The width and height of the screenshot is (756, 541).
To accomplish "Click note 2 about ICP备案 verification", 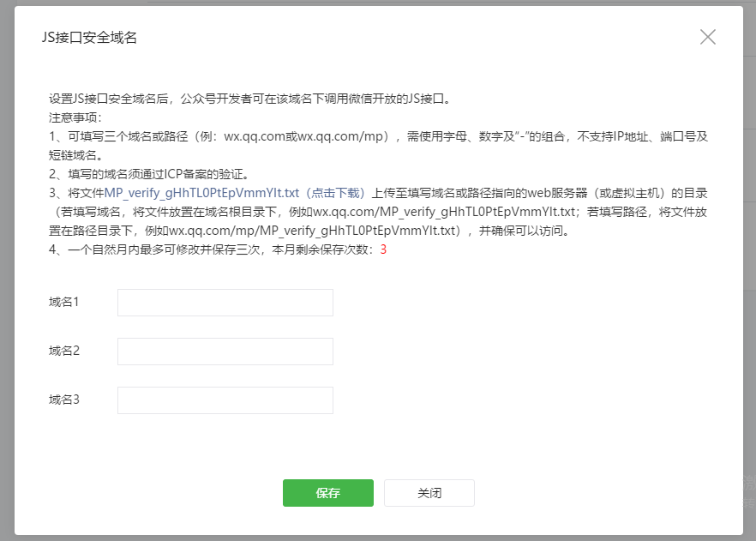I will click(x=149, y=174).
